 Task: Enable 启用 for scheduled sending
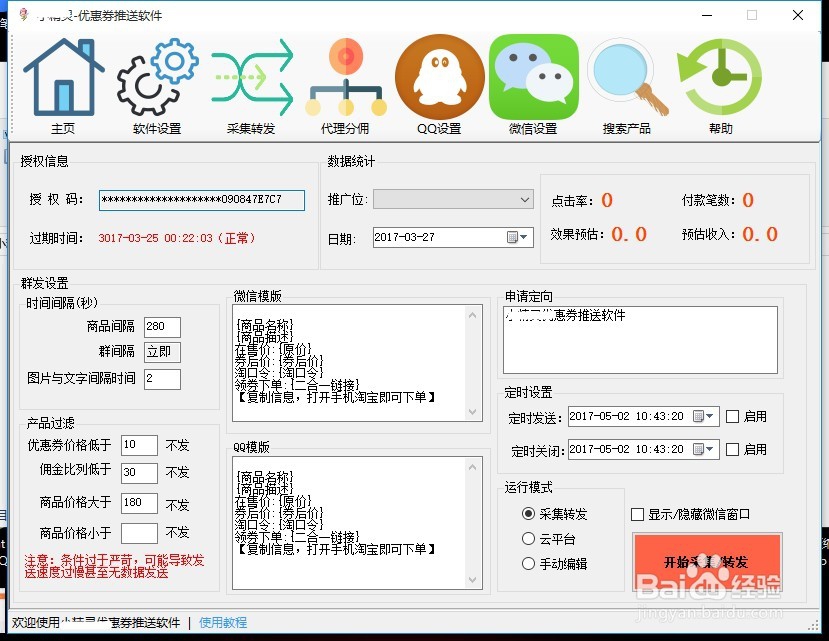pyautogui.click(x=731, y=416)
